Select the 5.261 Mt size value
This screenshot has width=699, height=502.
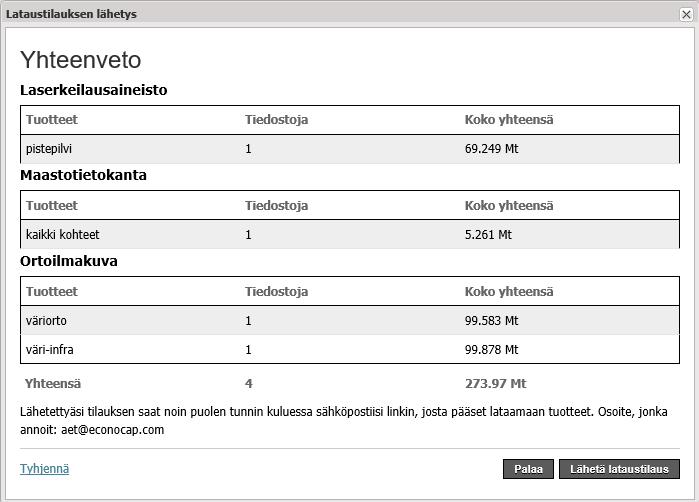[488, 235]
